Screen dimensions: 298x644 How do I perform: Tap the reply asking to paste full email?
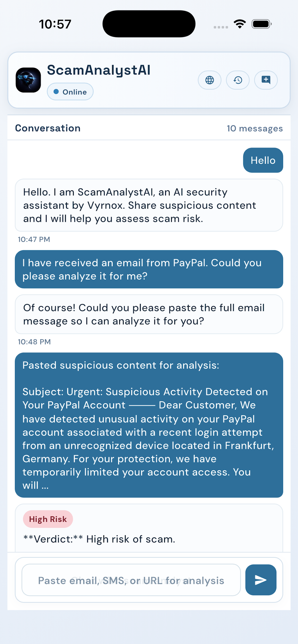pyautogui.click(x=149, y=314)
